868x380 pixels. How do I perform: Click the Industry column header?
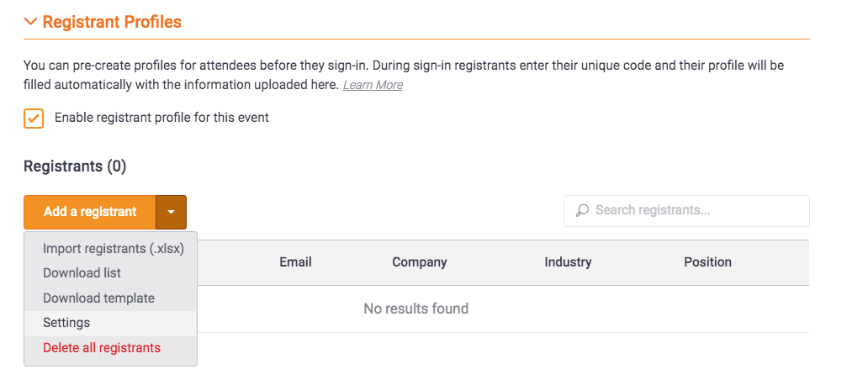pos(568,262)
